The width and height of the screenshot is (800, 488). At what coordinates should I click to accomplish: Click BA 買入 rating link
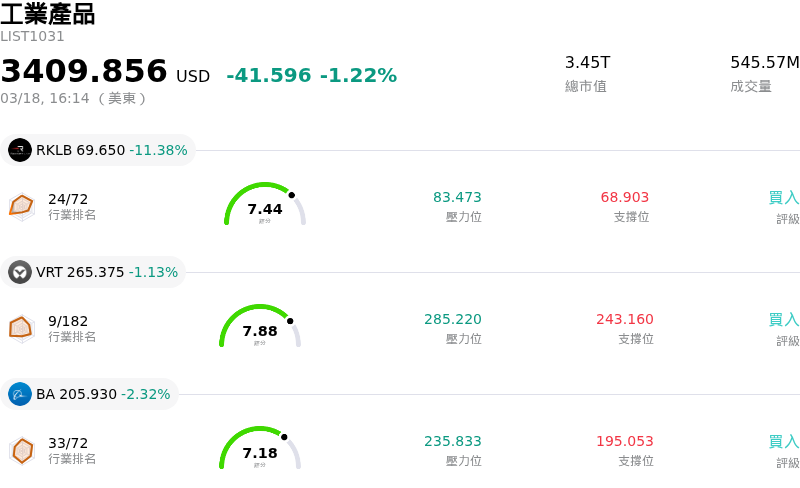click(784, 442)
